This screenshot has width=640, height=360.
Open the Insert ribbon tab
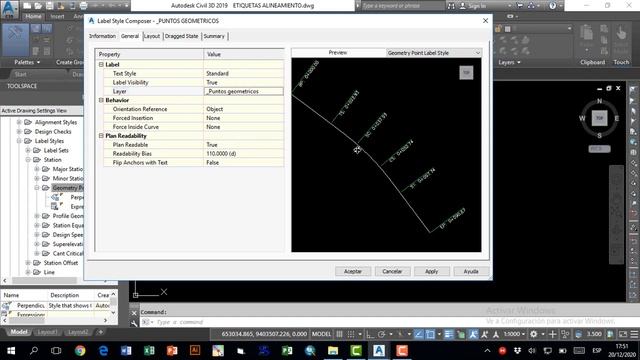pos(57,16)
